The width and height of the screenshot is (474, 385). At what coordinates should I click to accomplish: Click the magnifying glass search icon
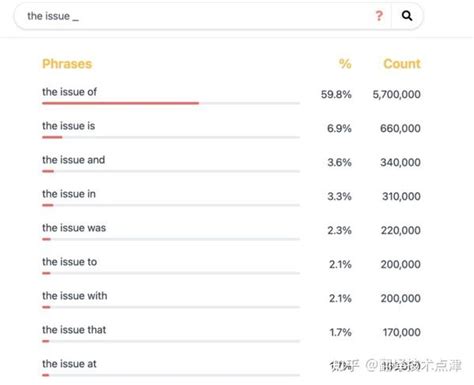(x=407, y=16)
